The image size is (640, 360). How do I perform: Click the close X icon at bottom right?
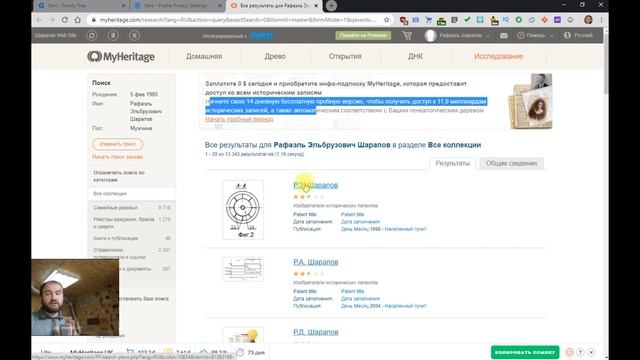tap(591, 352)
